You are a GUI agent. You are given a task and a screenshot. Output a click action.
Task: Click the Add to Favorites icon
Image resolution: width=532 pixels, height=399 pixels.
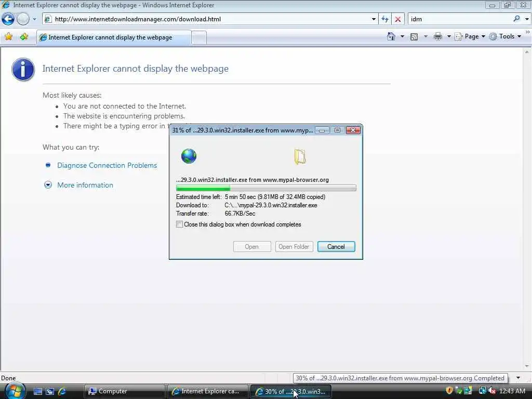click(24, 37)
